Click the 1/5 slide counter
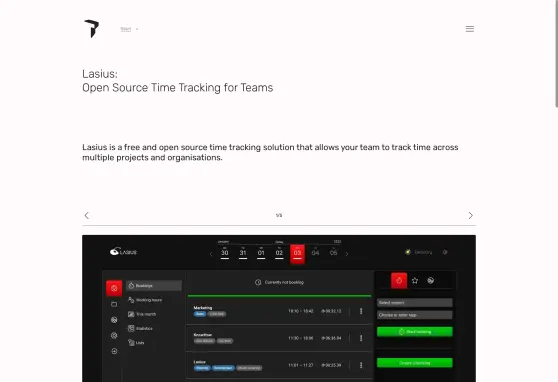This screenshot has height=382, width=558. (x=279, y=215)
